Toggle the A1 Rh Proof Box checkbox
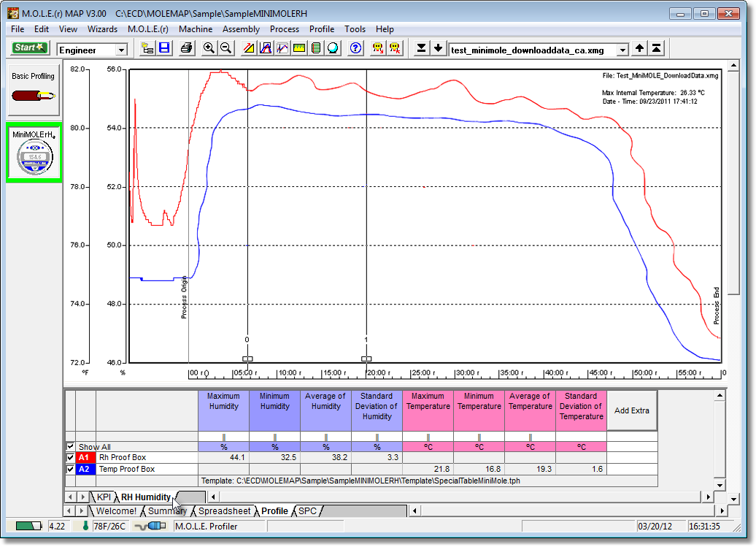This screenshot has height=547, width=756. click(x=70, y=456)
